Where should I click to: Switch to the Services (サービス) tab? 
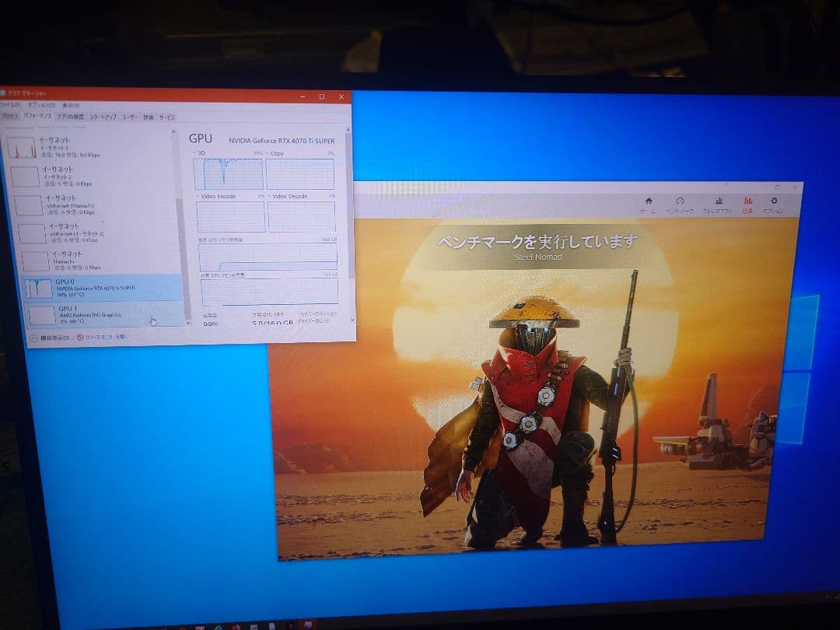[167, 117]
